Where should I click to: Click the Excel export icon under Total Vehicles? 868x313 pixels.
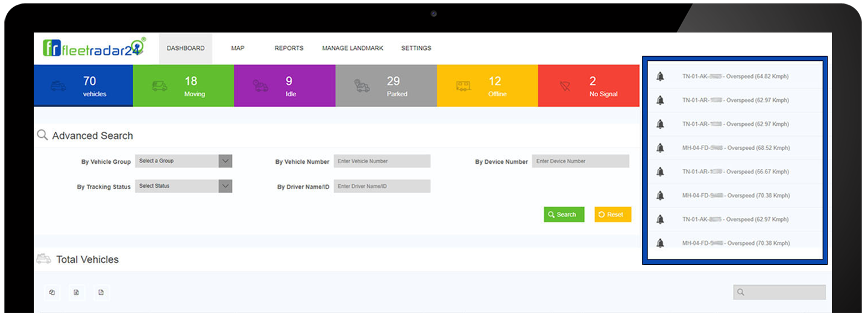point(77,293)
